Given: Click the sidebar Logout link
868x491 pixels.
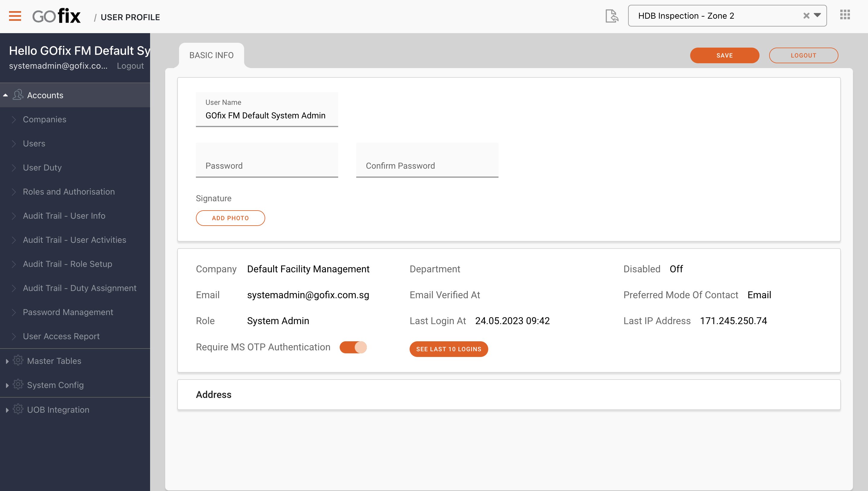Looking at the screenshot, I should 130,66.
